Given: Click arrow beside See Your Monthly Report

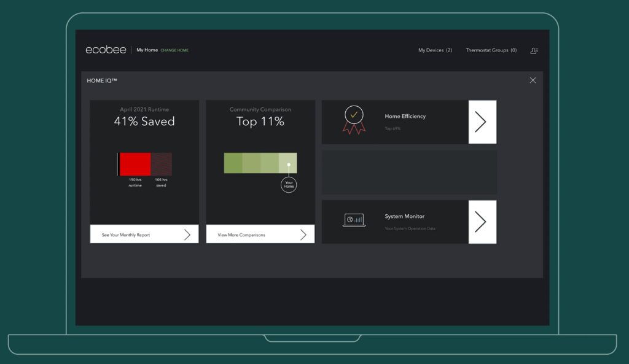Looking at the screenshot, I should pyautogui.click(x=187, y=234).
